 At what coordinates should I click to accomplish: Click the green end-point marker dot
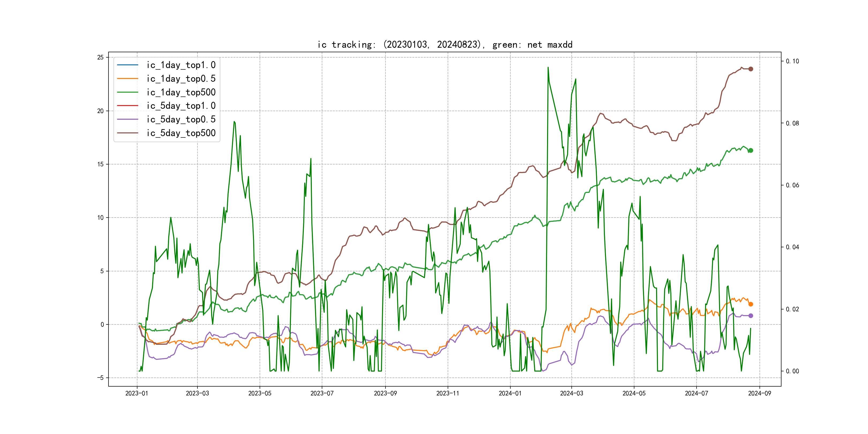click(x=750, y=150)
